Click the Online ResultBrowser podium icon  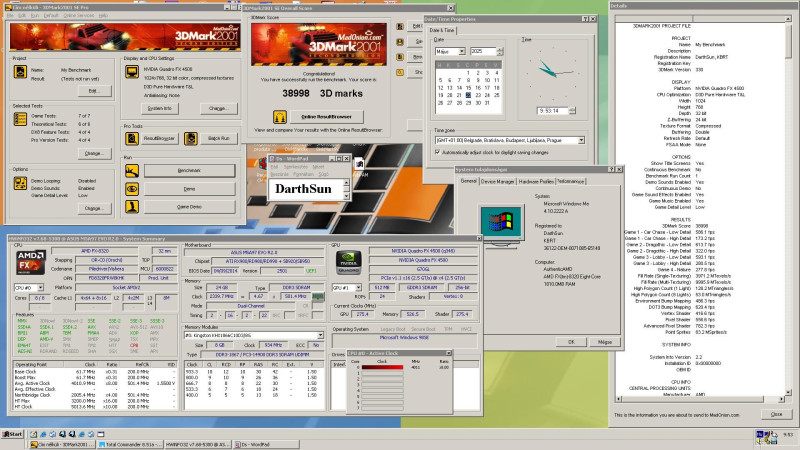(280, 117)
